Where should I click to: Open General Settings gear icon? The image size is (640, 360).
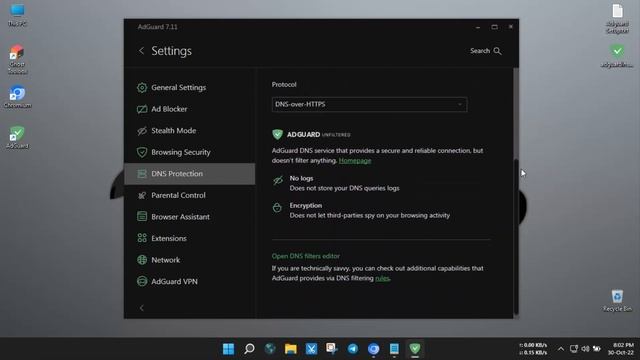click(x=142, y=87)
